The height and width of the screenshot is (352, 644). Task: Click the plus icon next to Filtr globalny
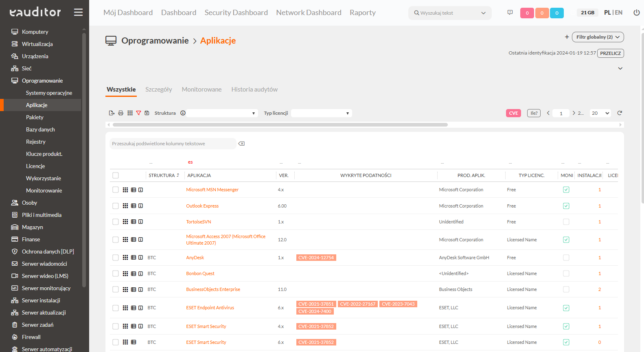tap(567, 37)
